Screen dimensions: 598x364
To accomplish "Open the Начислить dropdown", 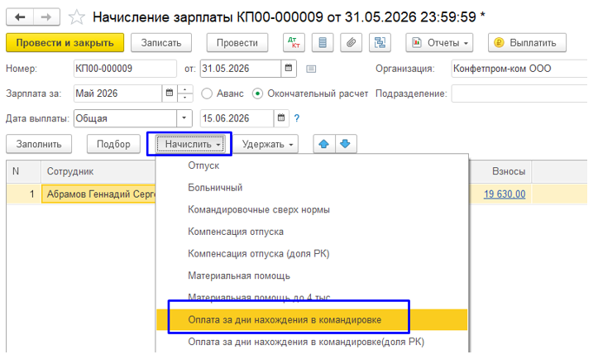I will (189, 144).
